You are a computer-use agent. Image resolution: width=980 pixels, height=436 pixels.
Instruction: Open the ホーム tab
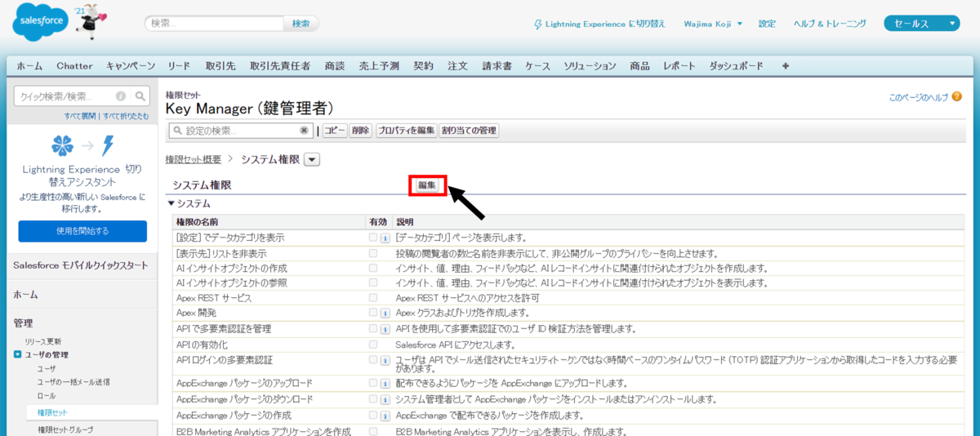pos(30,65)
